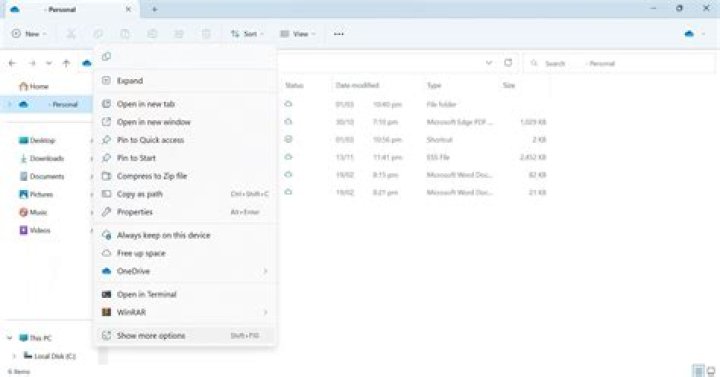This screenshot has width=720, height=377.
Task: Click the OneDrive cloud status icon in toolbar
Action: tap(689, 34)
